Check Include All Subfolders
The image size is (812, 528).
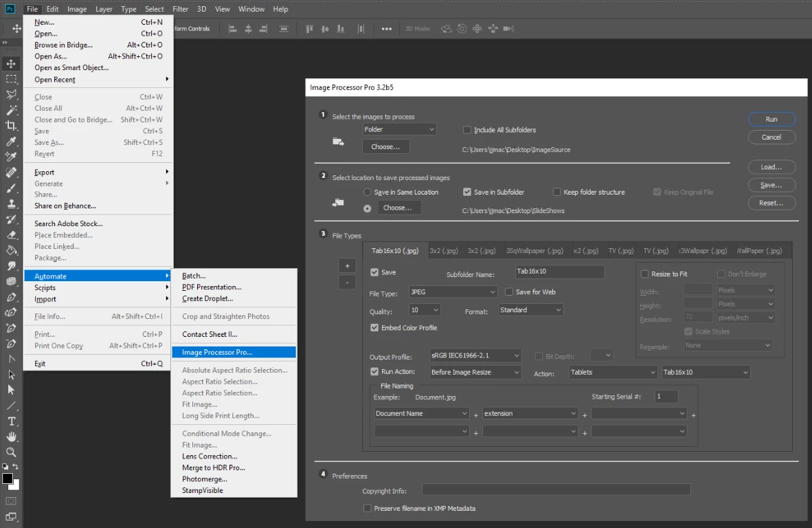coord(467,130)
